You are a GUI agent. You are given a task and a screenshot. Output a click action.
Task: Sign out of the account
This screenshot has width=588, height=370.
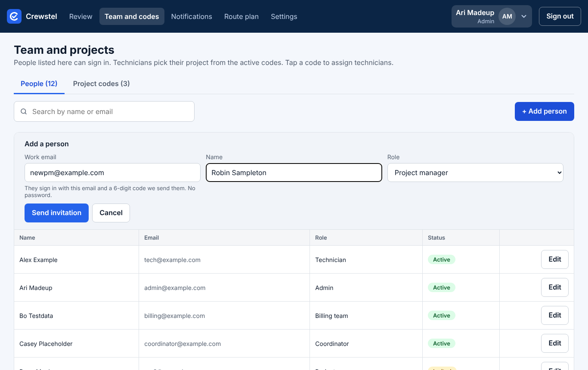560,16
